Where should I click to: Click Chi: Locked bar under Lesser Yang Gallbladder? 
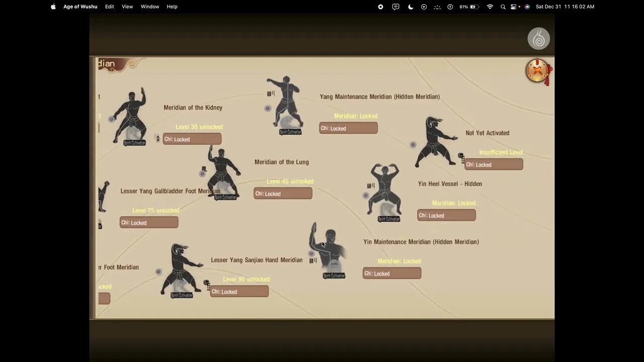(x=149, y=223)
